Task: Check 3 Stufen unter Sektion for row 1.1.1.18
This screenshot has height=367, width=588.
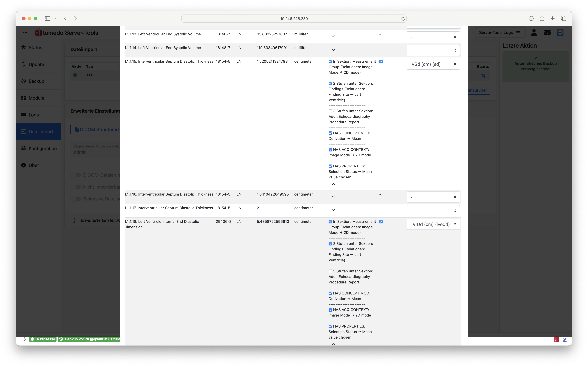Action: coord(330,271)
